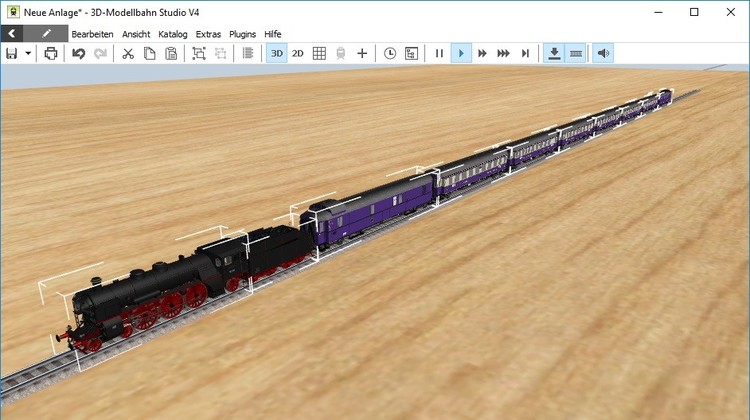Open the clock time settings icon
The image size is (750, 420).
pyautogui.click(x=390, y=53)
